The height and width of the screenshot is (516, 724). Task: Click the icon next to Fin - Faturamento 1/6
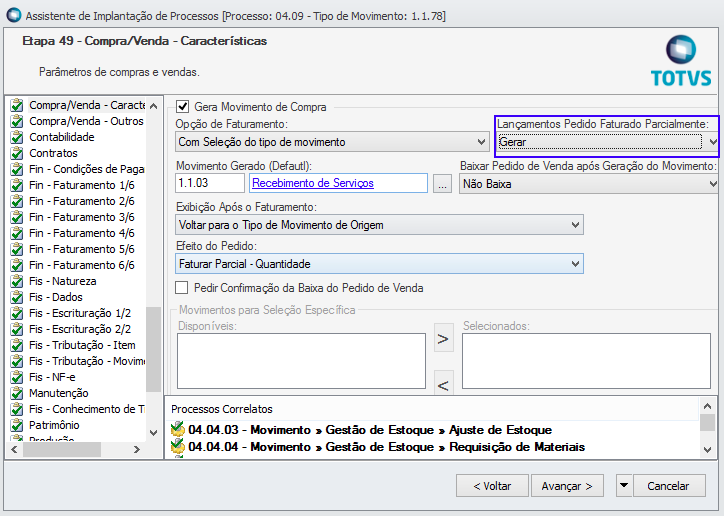point(17,185)
